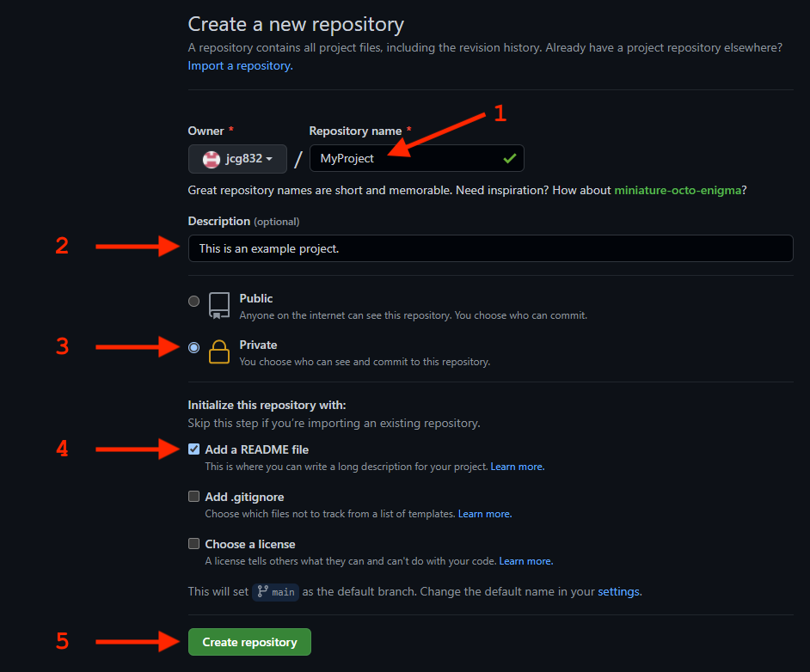
Task: Click into the Repository name field MyProject
Action: 417,158
